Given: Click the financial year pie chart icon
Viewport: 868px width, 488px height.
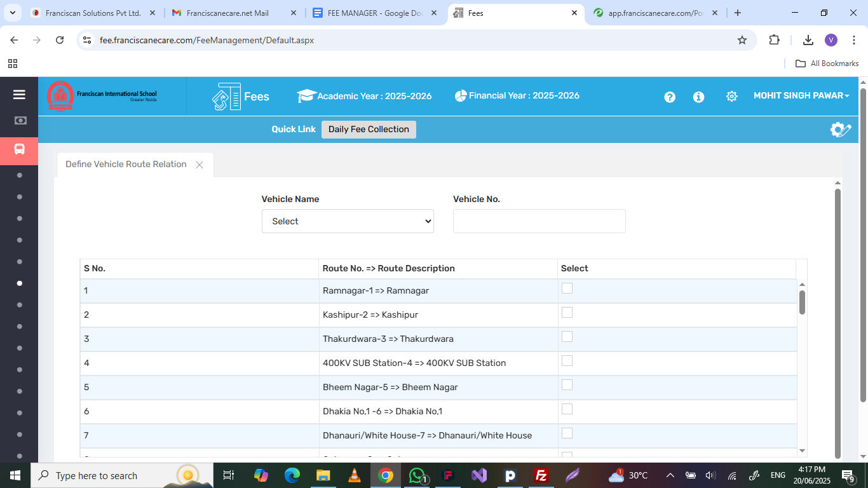Looking at the screenshot, I should (x=461, y=96).
